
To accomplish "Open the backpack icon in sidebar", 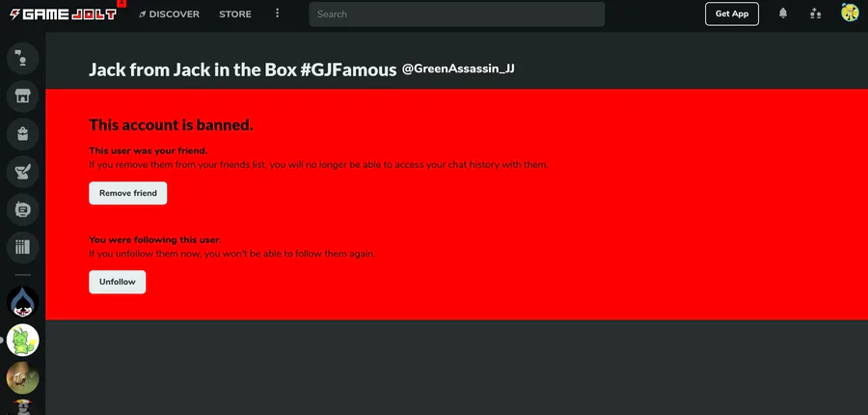I will click(22, 133).
